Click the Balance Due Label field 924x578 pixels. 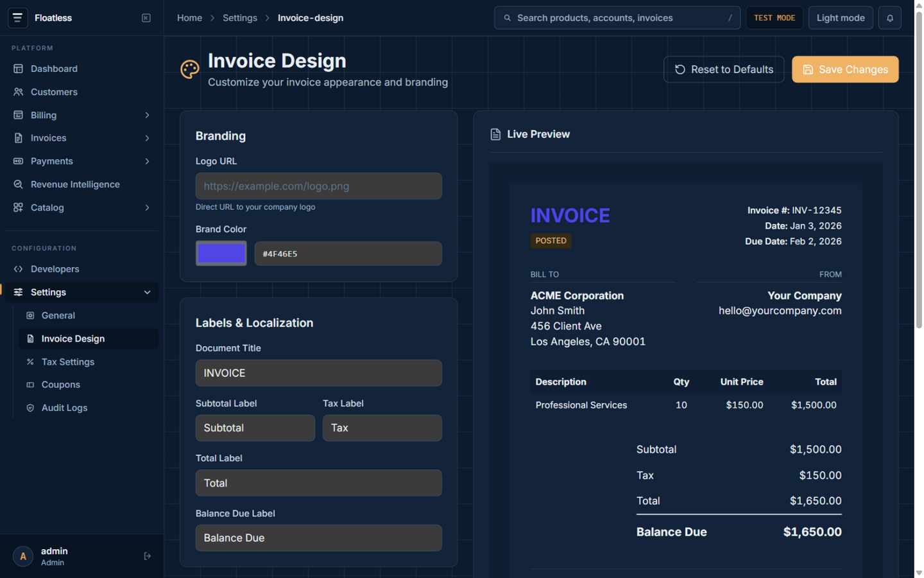(319, 538)
